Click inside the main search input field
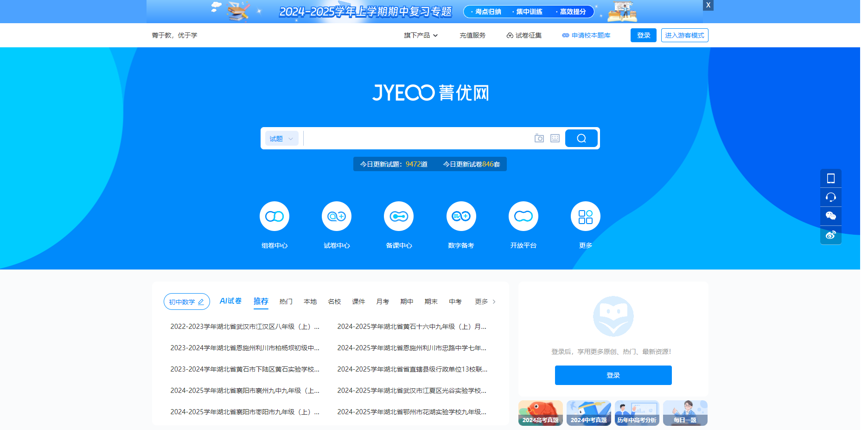The height and width of the screenshot is (430, 868). point(417,138)
